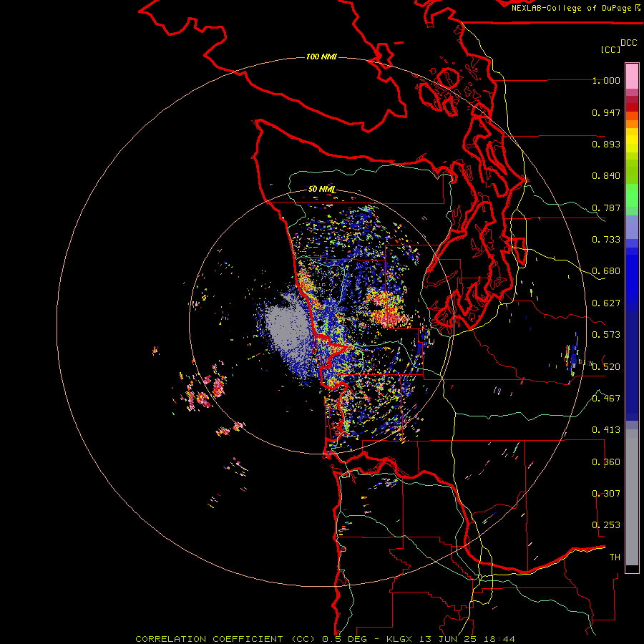Click the 0.573 color scale value

606,335
